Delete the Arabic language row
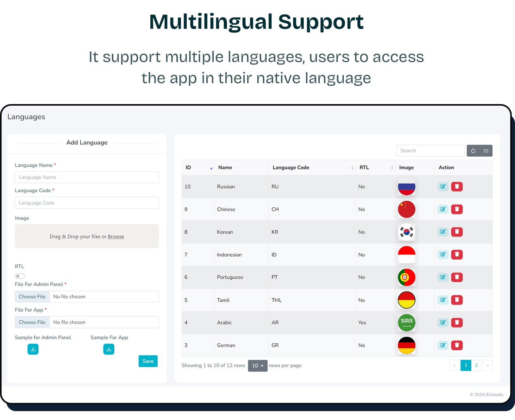This screenshot has height=420, width=515. tap(456, 323)
